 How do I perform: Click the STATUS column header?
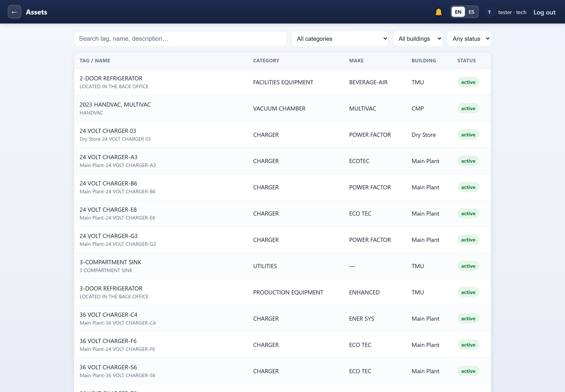[466, 61]
